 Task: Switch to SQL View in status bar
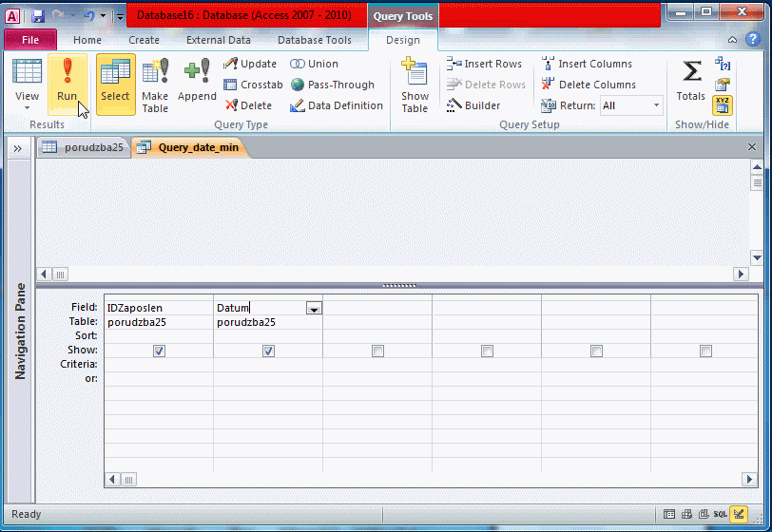[x=721, y=514]
